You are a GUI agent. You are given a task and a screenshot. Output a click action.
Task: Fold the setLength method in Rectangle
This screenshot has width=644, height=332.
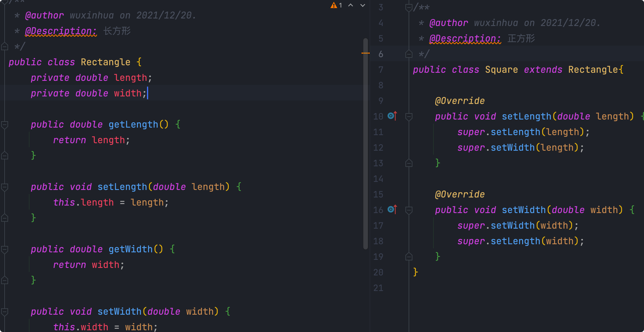tap(5, 187)
